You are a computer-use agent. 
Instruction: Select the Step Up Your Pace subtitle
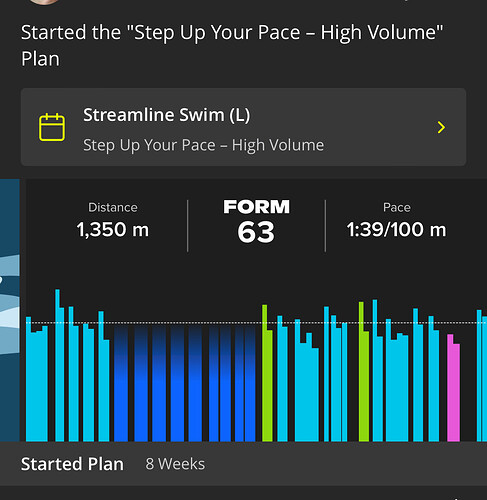coord(203,145)
